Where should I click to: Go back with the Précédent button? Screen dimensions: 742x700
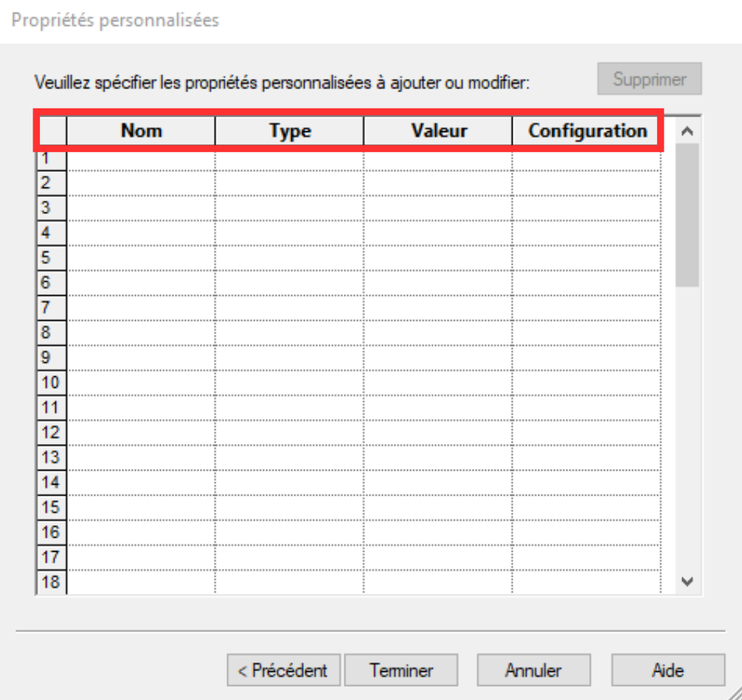click(283, 670)
